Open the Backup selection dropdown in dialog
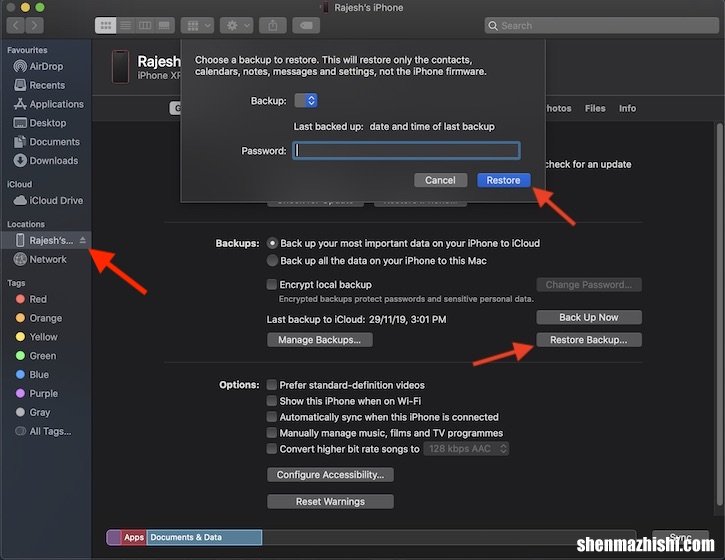 point(306,100)
